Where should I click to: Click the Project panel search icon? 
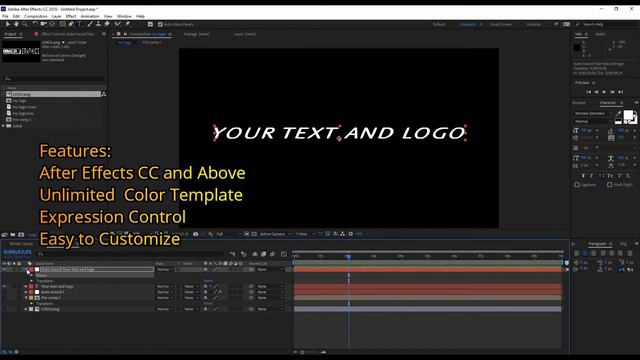pos(7,79)
